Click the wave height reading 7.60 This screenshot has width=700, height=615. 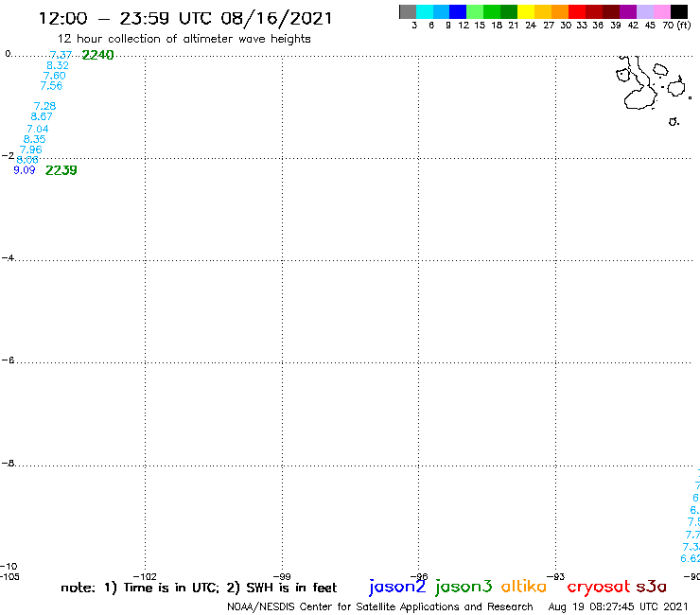[x=55, y=76]
